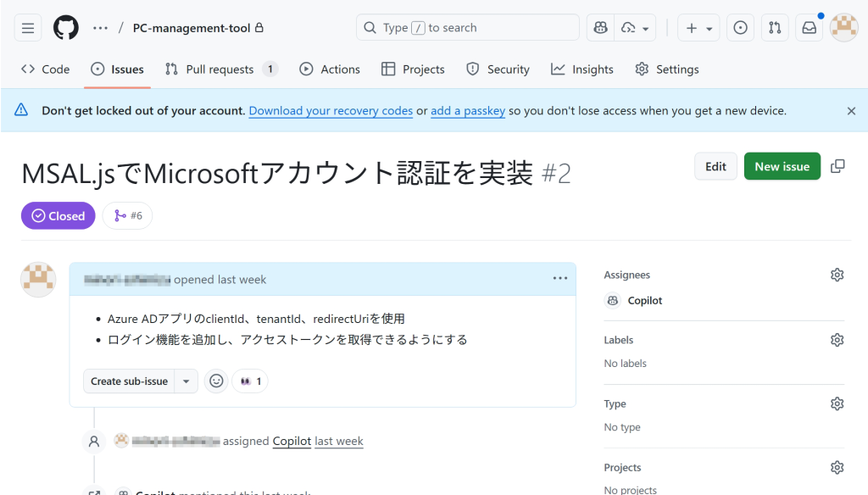This screenshot has width=868, height=495.
Task: Switch to the Pull requests tab
Action: coord(220,70)
